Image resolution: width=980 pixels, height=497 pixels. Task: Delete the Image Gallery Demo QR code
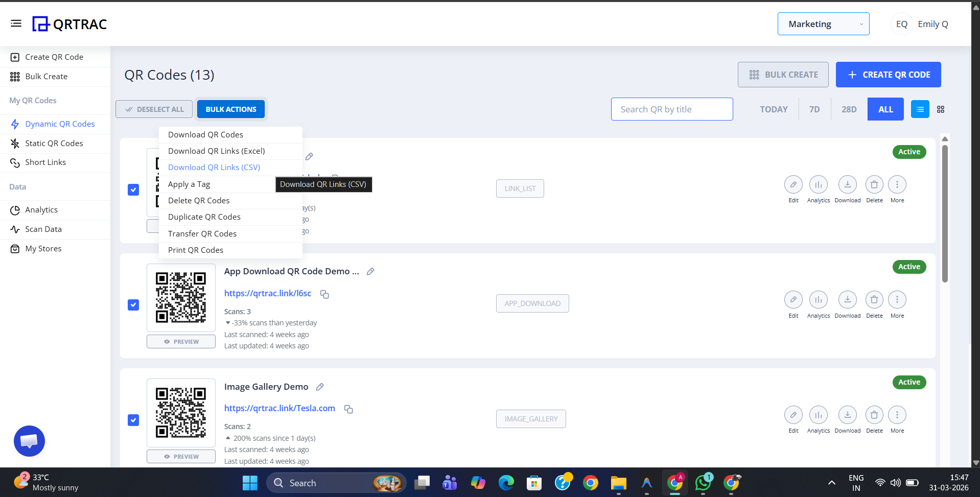click(x=874, y=415)
